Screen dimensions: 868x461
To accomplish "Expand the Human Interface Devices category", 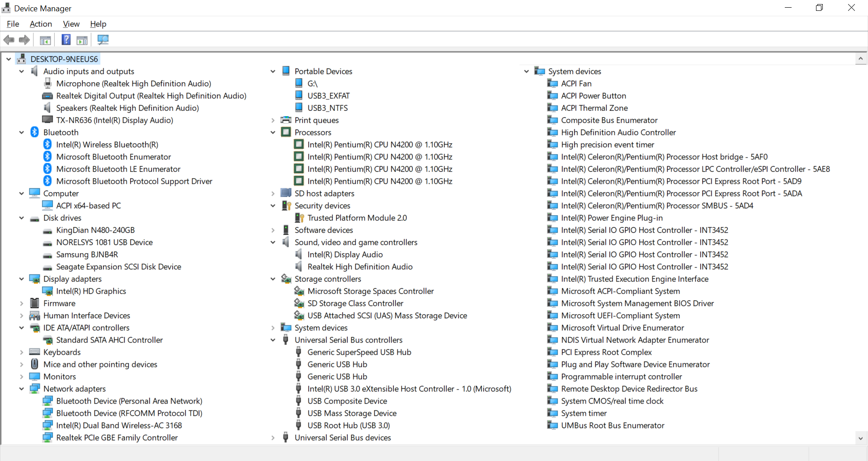I will (x=21, y=315).
